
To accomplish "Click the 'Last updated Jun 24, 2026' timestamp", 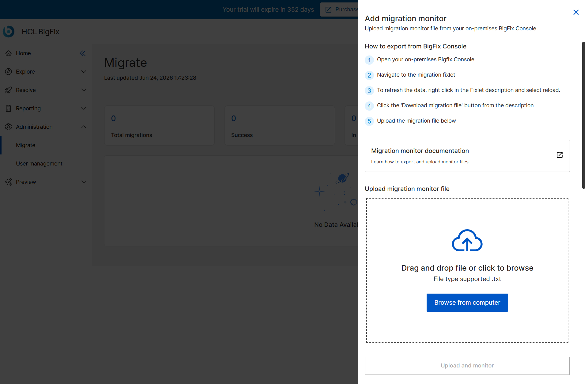I will tap(150, 78).
